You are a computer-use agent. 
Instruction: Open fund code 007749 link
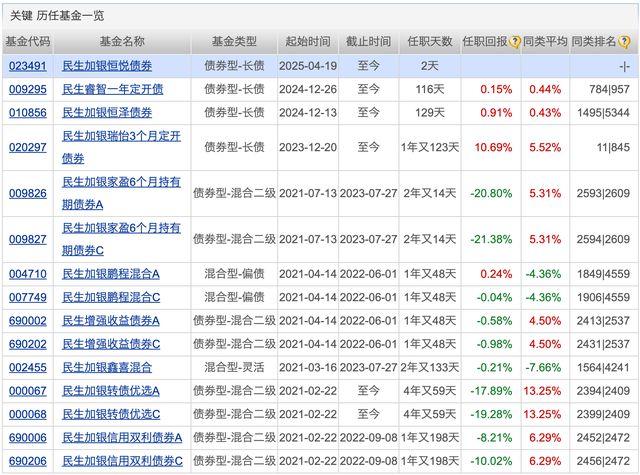(x=28, y=297)
